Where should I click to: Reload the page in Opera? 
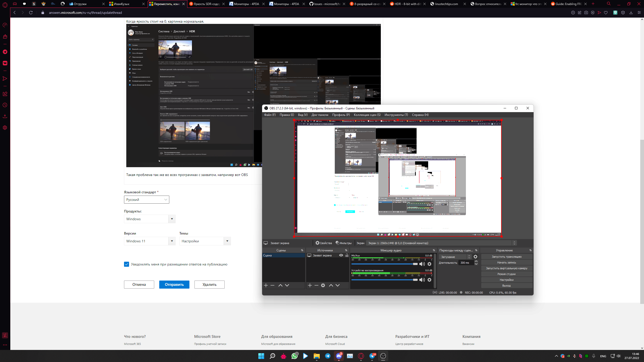pos(31,13)
